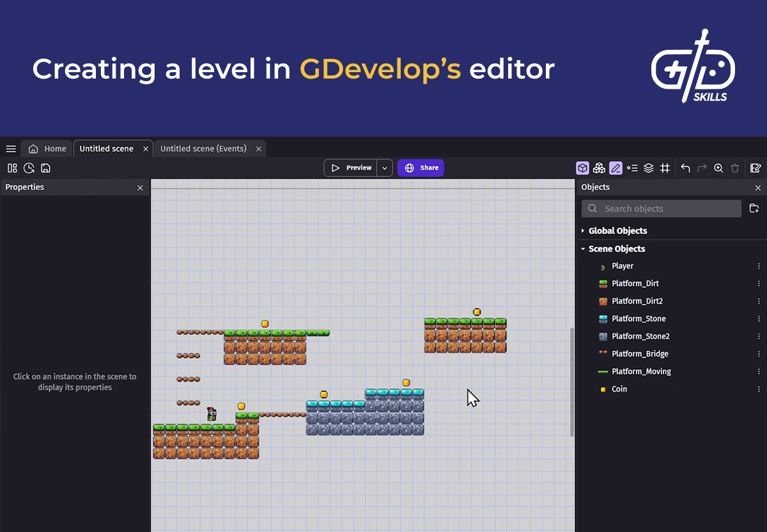The image size is (767, 532).
Task: Select the instance editing pen icon
Action: click(616, 167)
